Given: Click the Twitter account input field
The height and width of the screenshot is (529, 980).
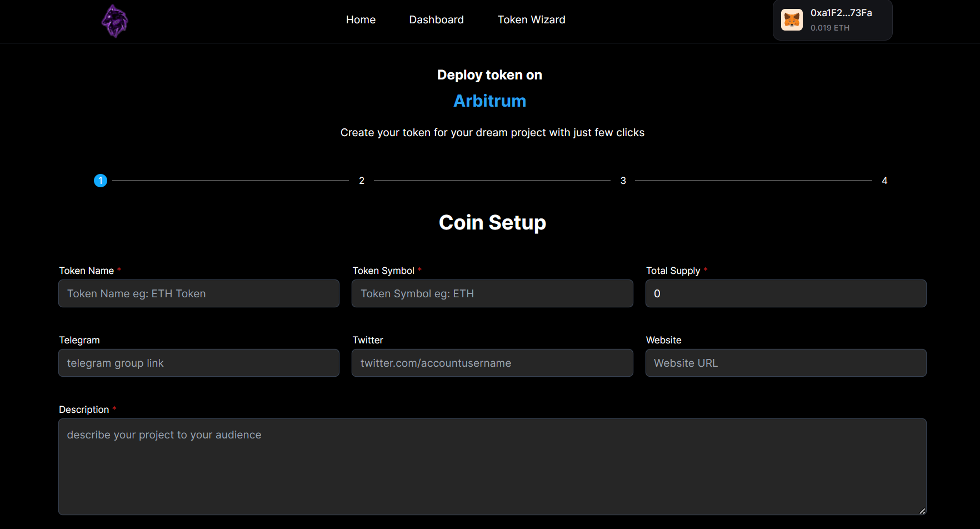Looking at the screenshot, I should coord(492,363).
